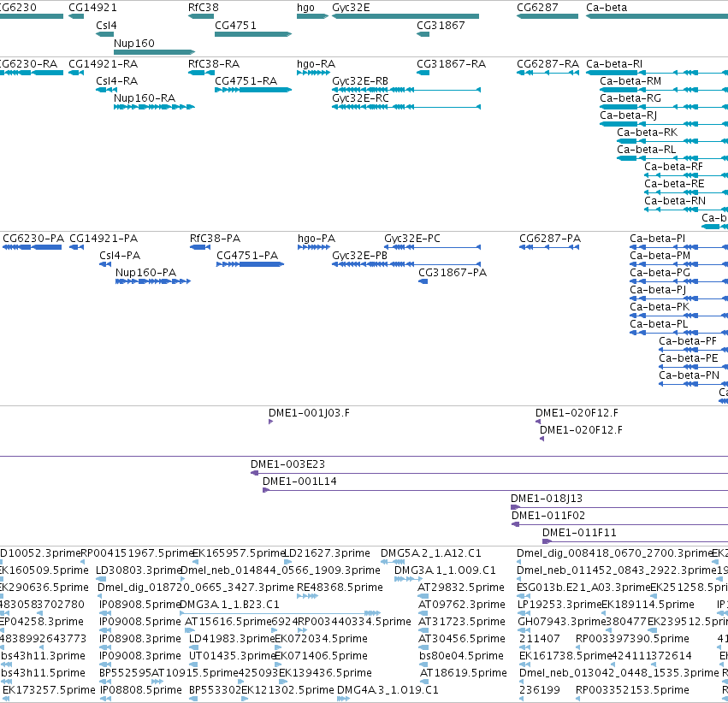The height and width of the screenshot is (703, 728).
Task: Select protein Gyc32E-PB
Action: (406, 264)
